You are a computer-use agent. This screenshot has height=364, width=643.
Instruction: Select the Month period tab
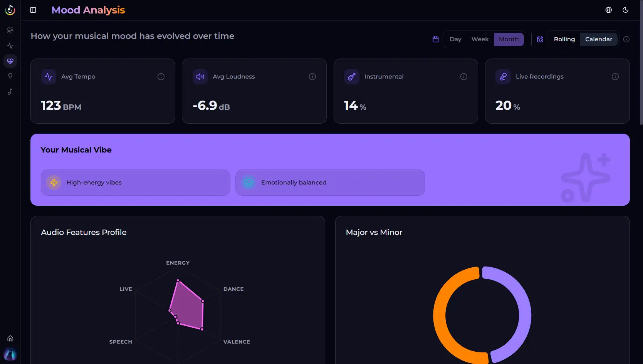[509, 39]
